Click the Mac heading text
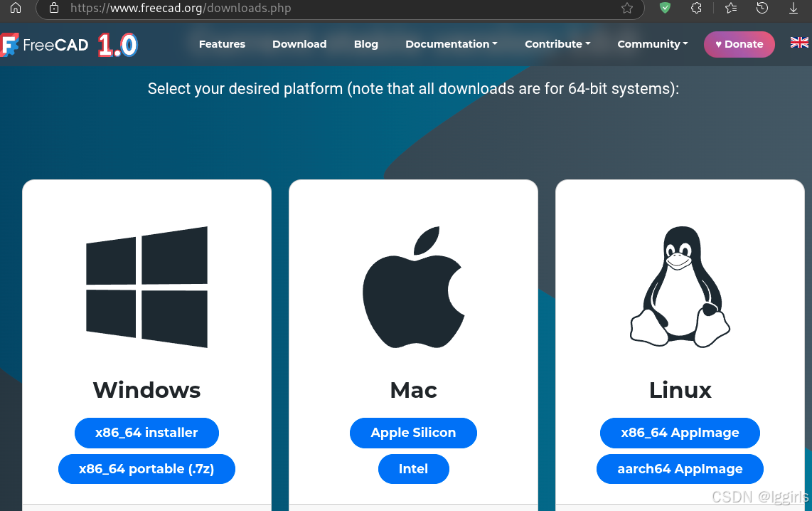812x511 pixels. [413, 390]
